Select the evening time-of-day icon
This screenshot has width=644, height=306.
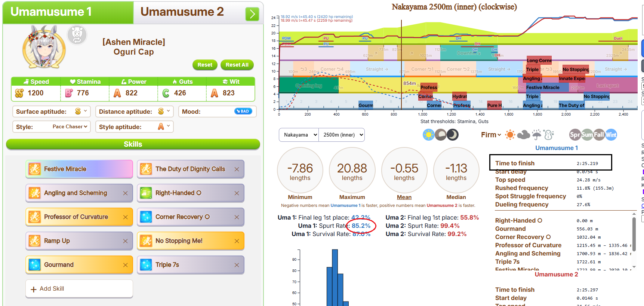pos(441,135)
